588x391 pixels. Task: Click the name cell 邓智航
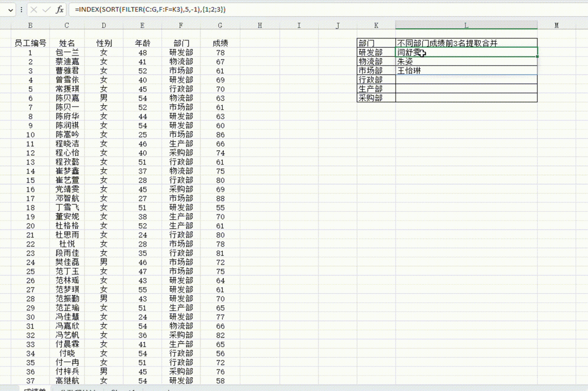click(67, 198)
